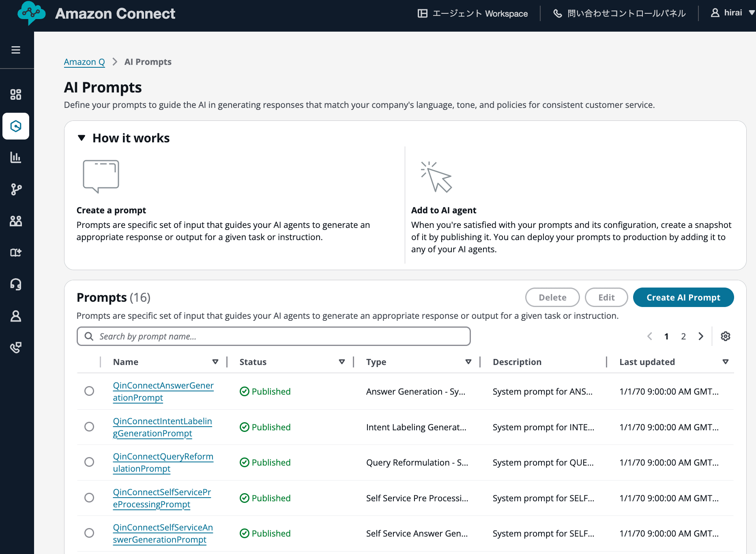Open Agent Workspace in top bar
The image size is (756, 554).
click(x=473, y=13)
